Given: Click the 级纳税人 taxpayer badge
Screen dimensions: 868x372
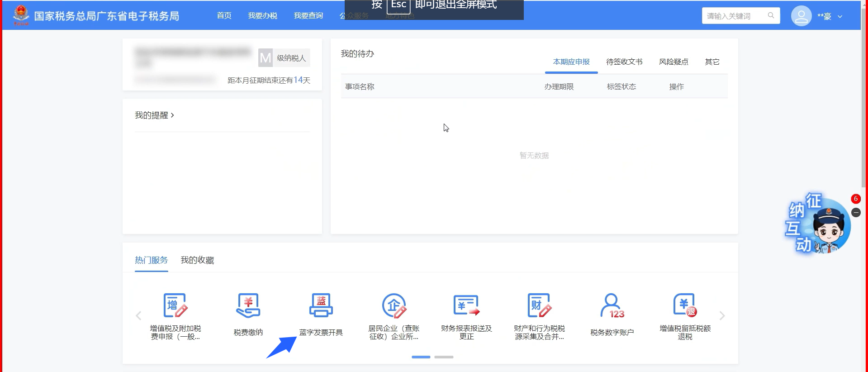Looking at the screenshot, I should coord(284,58).
